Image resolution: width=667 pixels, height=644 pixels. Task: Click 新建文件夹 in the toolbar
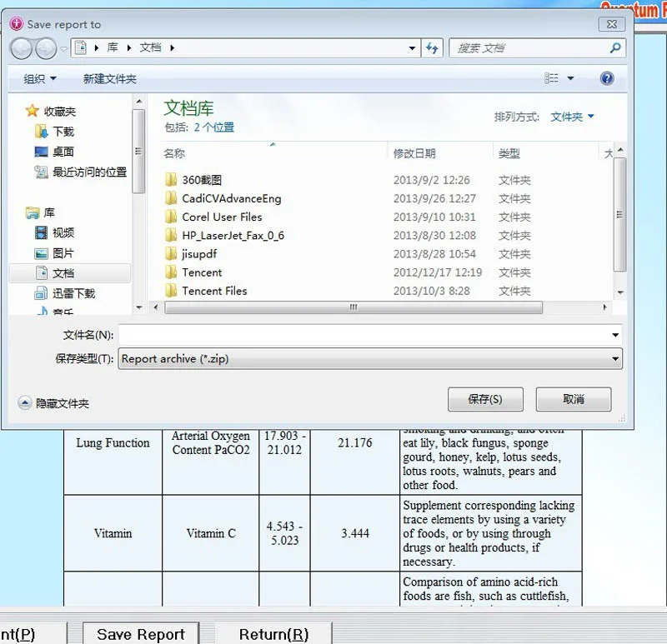coord(109,79)
